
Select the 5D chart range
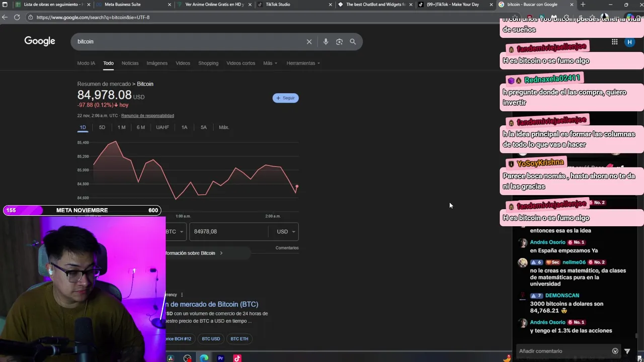click(102, 127)
